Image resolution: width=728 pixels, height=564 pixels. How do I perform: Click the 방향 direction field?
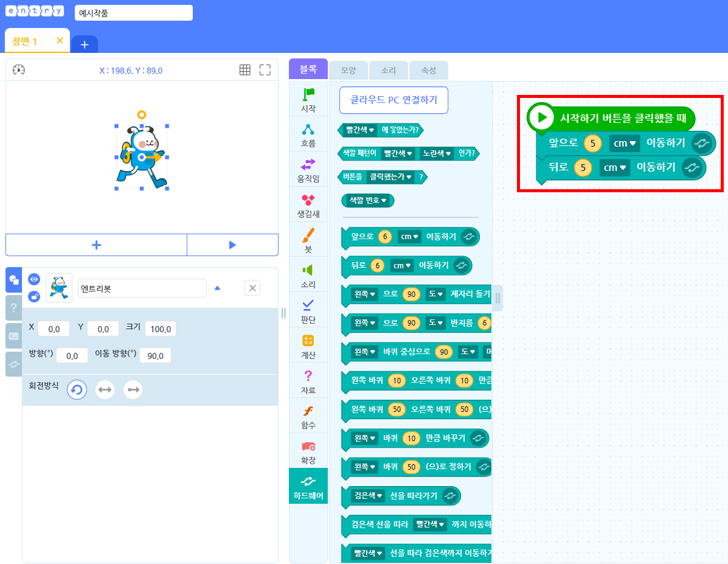click(72, 355)
